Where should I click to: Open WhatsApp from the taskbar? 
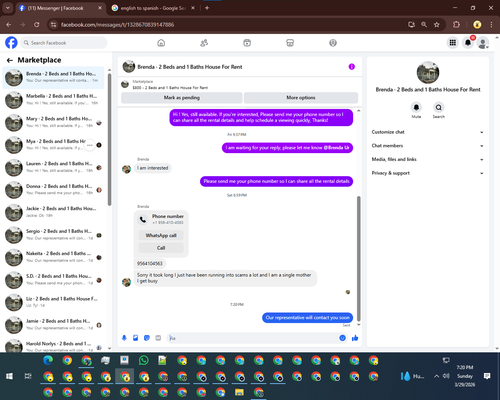[x=144, y=360]
